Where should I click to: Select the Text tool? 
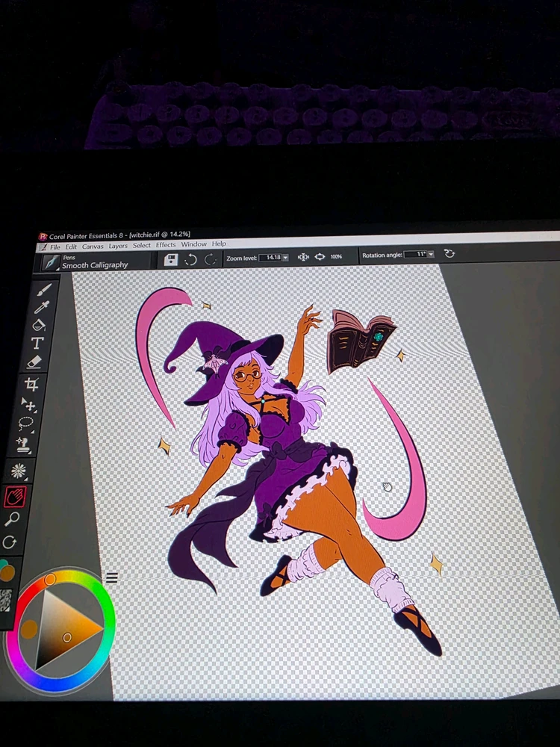(x=37, y=343)
